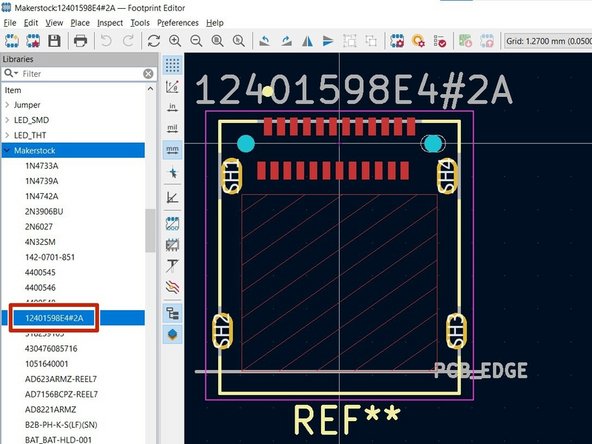Open the footprint wizard icon
This screenshot has height=444, width=592.
[x=33, y=40]
